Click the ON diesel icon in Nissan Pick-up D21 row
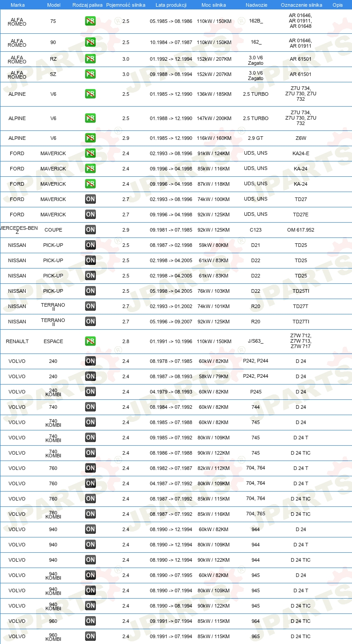Image resolution: width=352 pixels, height=644 pixels. pos(90,245)
